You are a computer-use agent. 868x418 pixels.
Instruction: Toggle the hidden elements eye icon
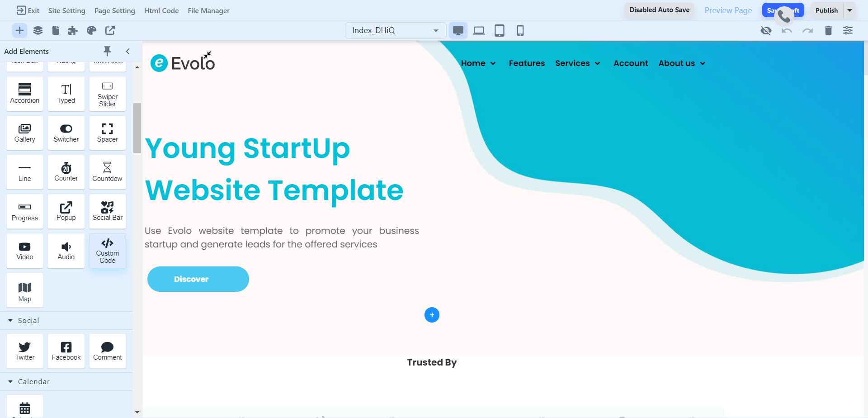[x=765, y=31]
